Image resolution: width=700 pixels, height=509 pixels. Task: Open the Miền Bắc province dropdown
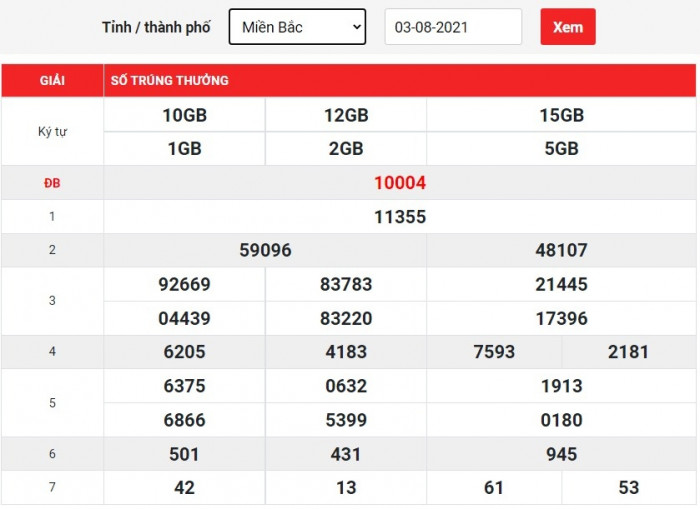[x=298, y=27]
